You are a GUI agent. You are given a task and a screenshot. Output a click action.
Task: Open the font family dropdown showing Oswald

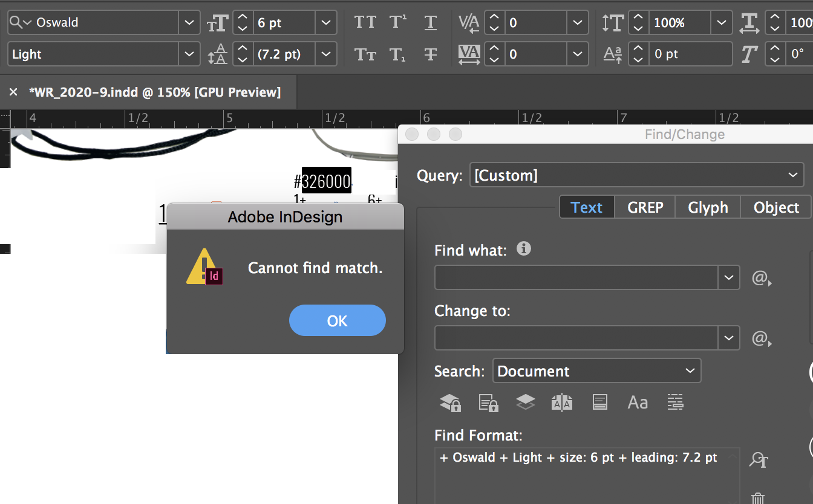click(189, 23)
